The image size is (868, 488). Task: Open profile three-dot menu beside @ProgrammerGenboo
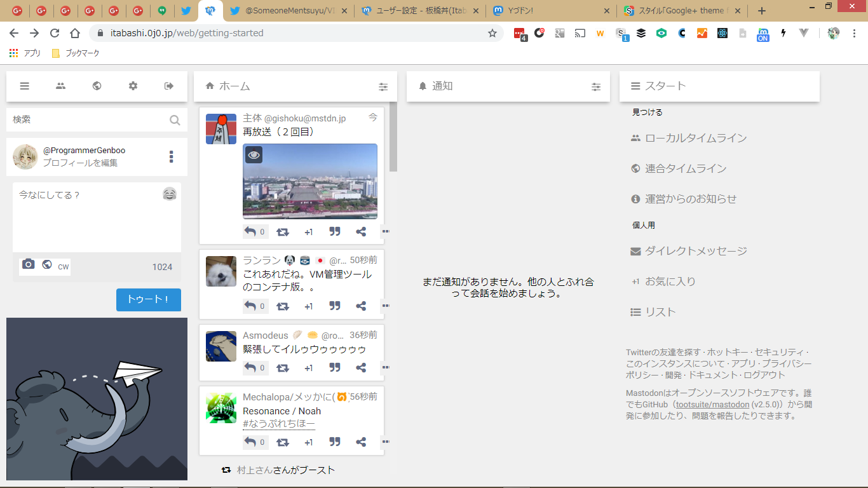(x=171, y=157)
